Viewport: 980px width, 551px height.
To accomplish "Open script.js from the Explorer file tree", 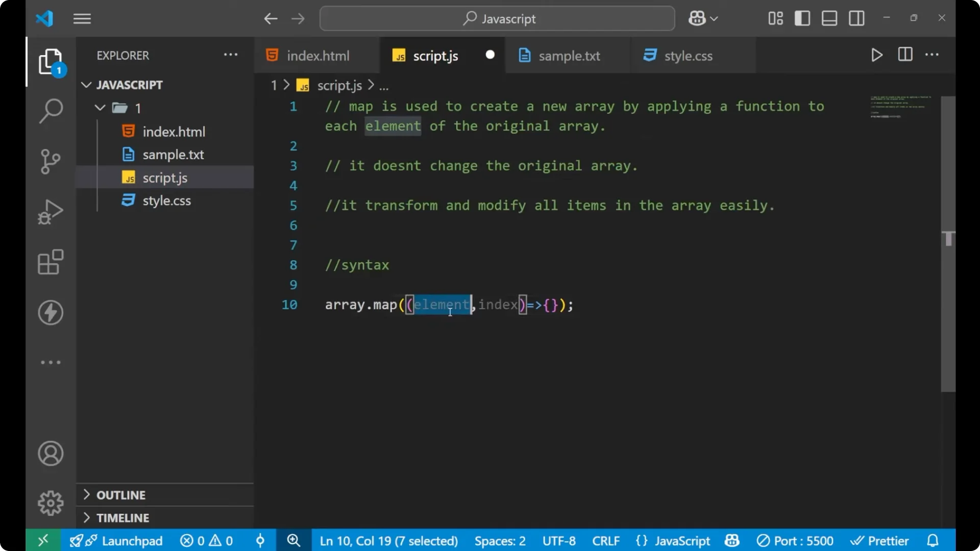I will [x=165, y=178].
